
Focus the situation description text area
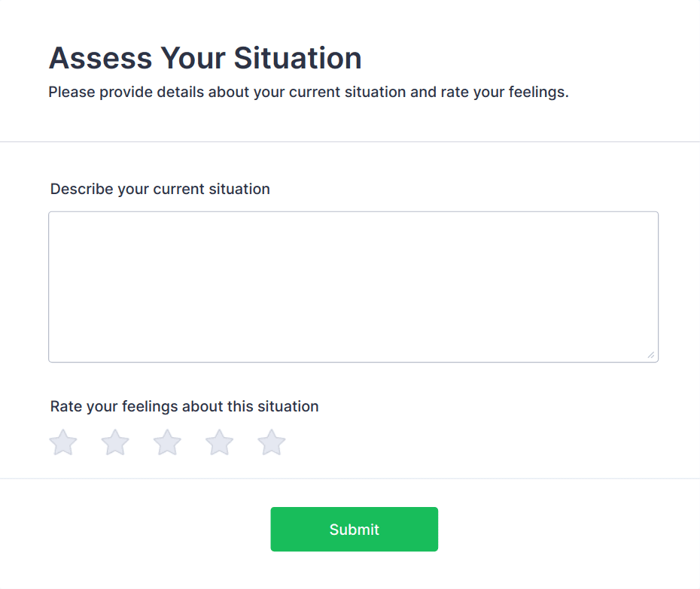tap(353, 287)
